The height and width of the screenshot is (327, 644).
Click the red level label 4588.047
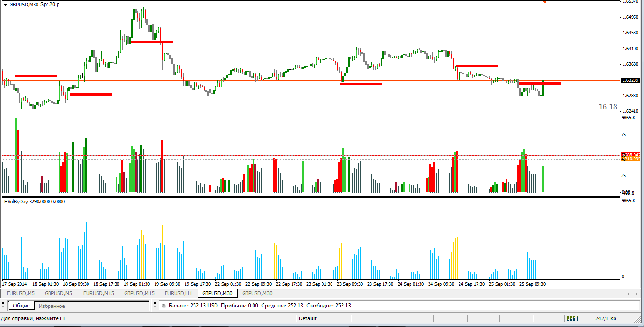(631, 155)
